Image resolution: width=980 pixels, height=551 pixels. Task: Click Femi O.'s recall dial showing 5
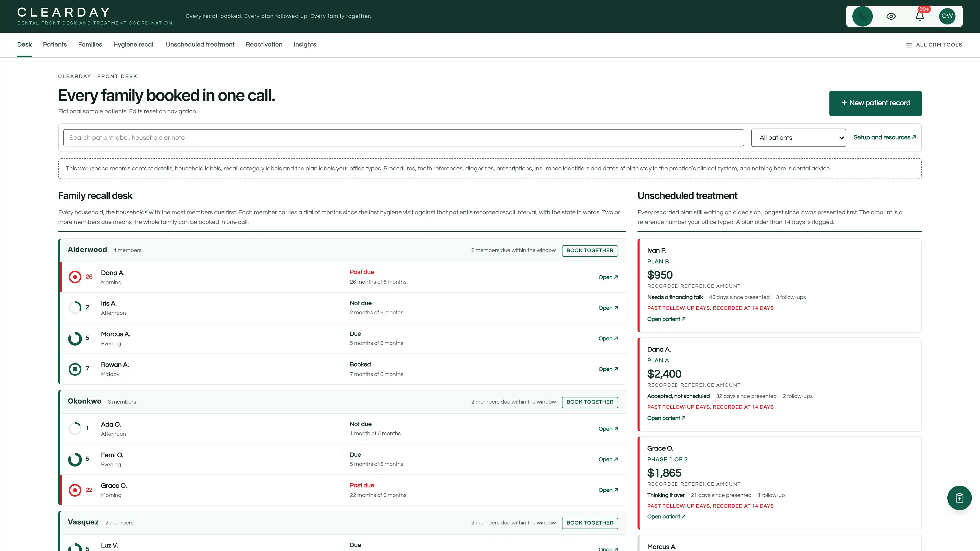pos(75,459)
